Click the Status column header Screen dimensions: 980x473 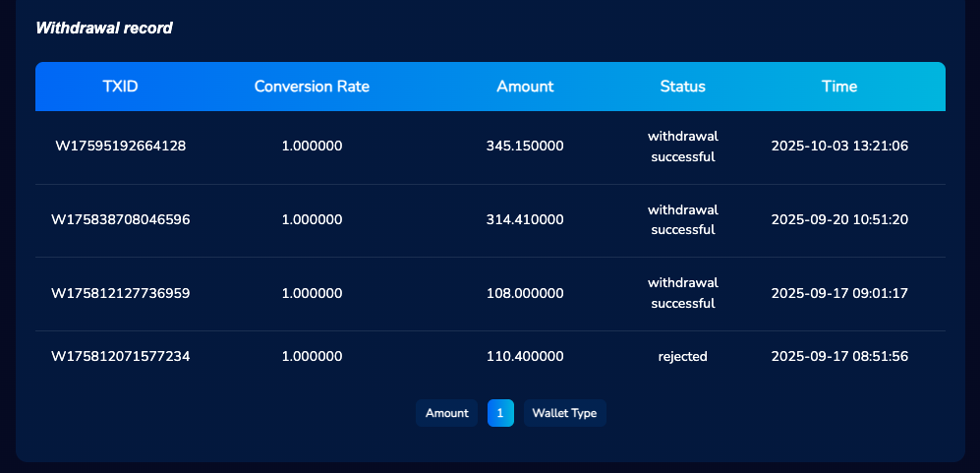(x=682, y=87)
